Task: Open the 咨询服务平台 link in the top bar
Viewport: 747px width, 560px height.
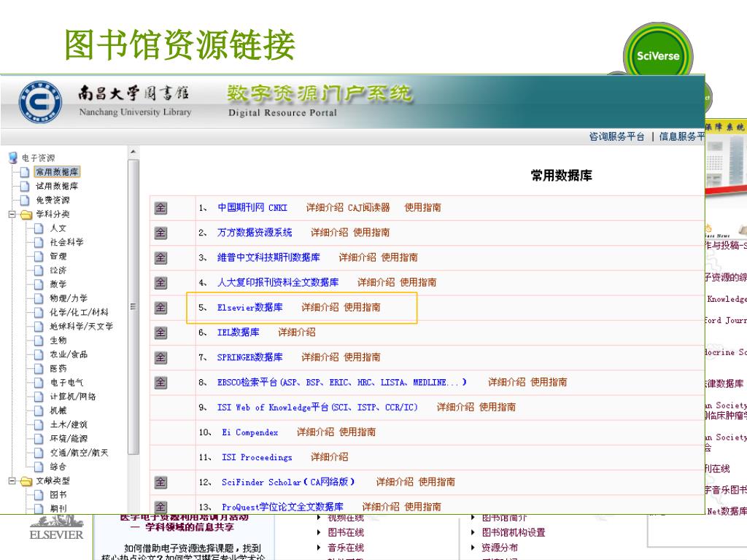Action: [616, 136]
